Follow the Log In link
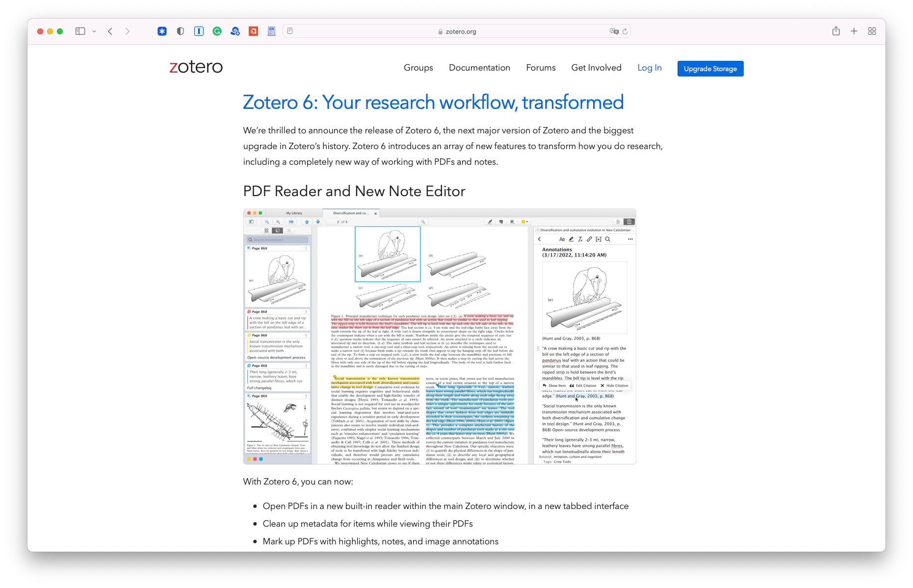 pos(650,68)
